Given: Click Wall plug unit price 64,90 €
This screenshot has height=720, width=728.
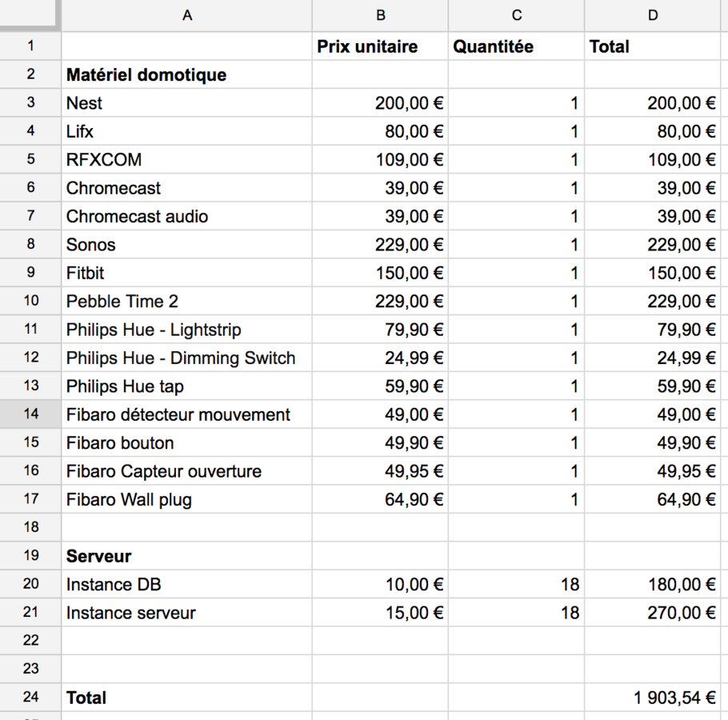Looking at the screenshot, I should pyautogui.click(x=380, y=499).
